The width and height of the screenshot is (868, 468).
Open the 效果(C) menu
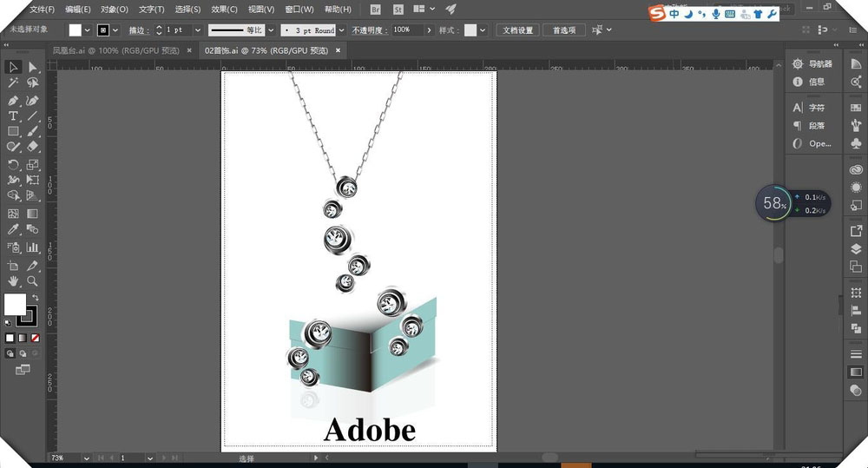click(x=224, y=10)
